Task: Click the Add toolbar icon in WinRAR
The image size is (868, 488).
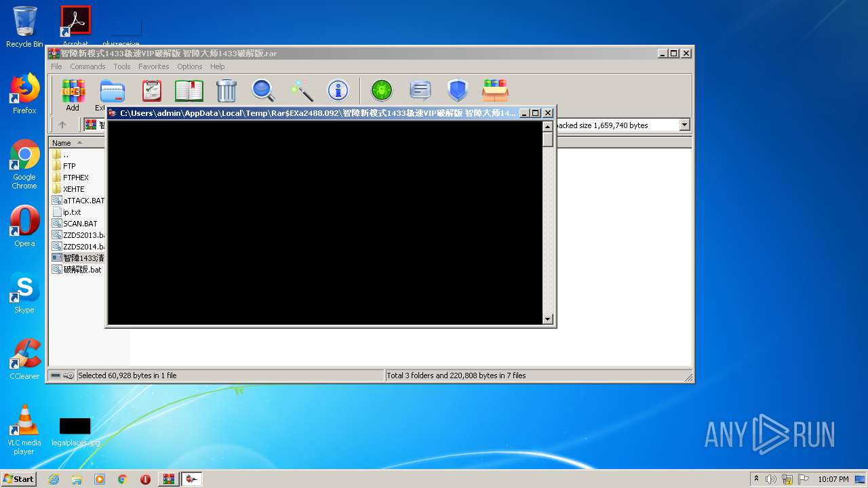Action: click(x=73, y=95)
